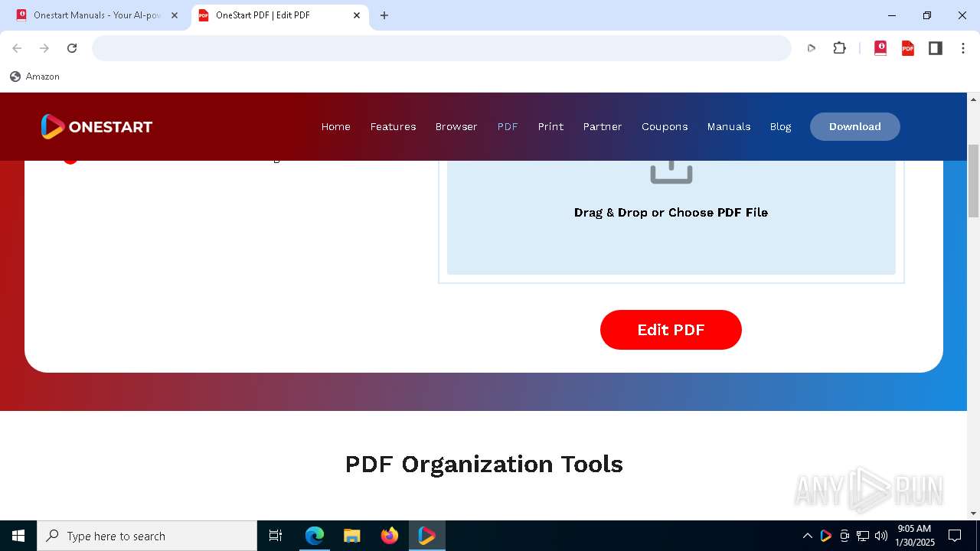Viewport: 980px width, 551px height.
Task: Click the browser back arrow
Action: [x=17, y=48]
